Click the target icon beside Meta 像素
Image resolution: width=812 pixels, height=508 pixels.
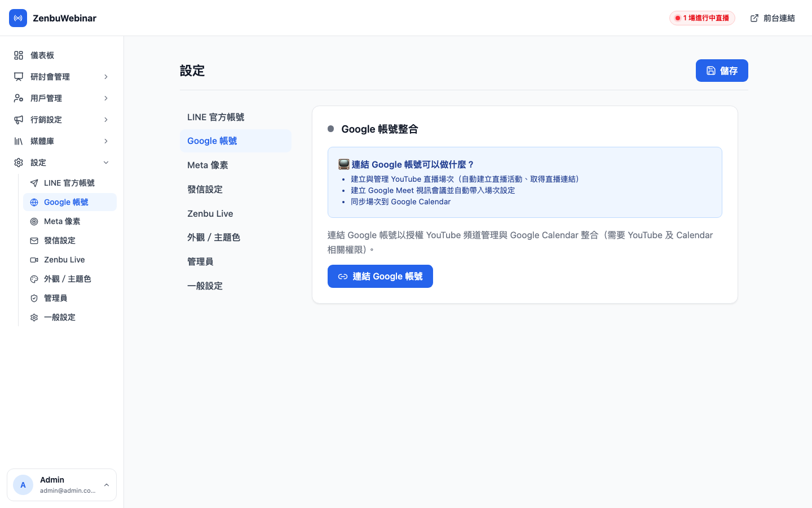tap(34, 221)
